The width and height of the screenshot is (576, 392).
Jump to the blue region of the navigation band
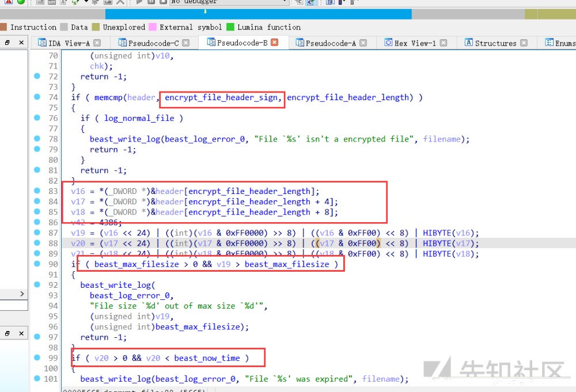click(x=258, y=14)
